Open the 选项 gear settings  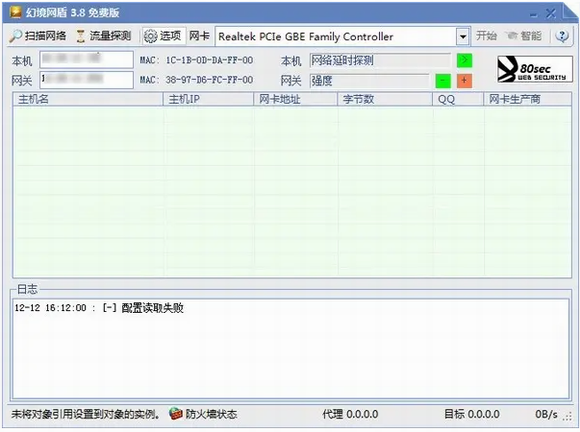click(151, 36)
